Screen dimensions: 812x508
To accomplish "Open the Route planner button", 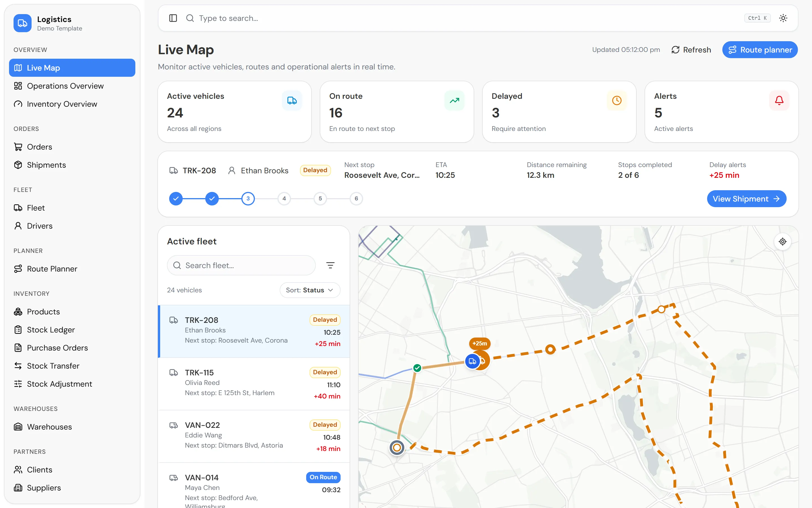I will [760, 50].
